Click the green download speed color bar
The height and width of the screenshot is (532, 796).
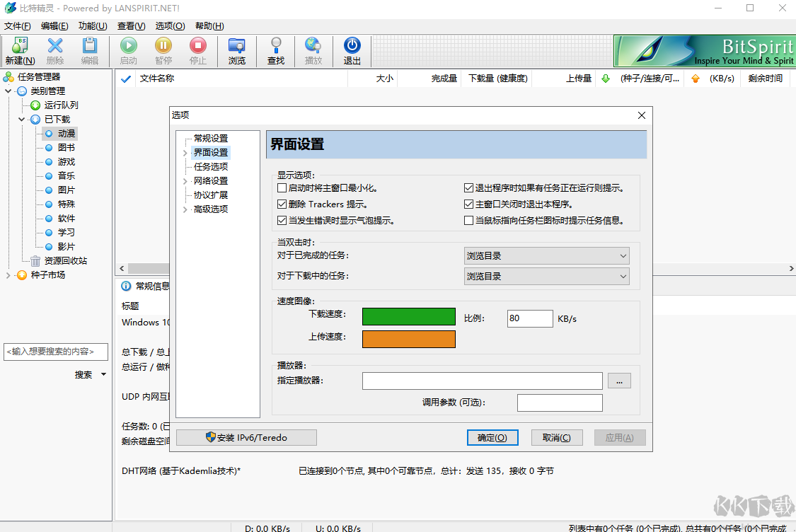point(408,316)
